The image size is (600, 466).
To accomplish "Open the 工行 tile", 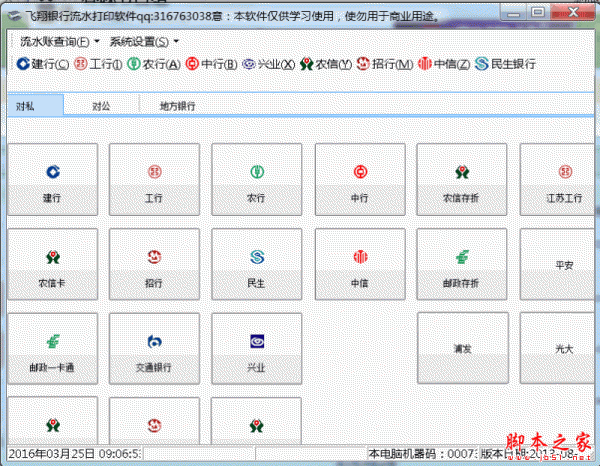I will coord(154,179).
